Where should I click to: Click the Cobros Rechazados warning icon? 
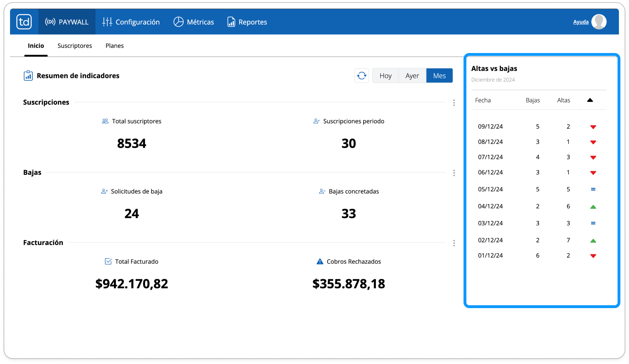click(320, 262)
